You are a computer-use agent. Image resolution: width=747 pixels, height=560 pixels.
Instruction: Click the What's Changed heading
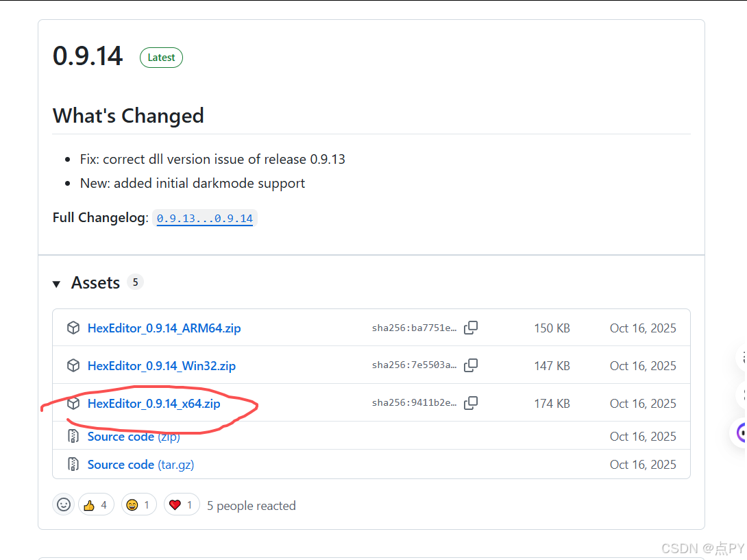click(x=128, y=116)
